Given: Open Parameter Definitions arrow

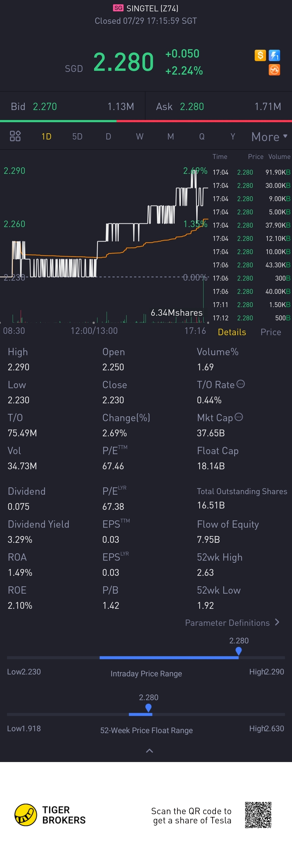Looking at the screenshot, I should click(277, 622).
